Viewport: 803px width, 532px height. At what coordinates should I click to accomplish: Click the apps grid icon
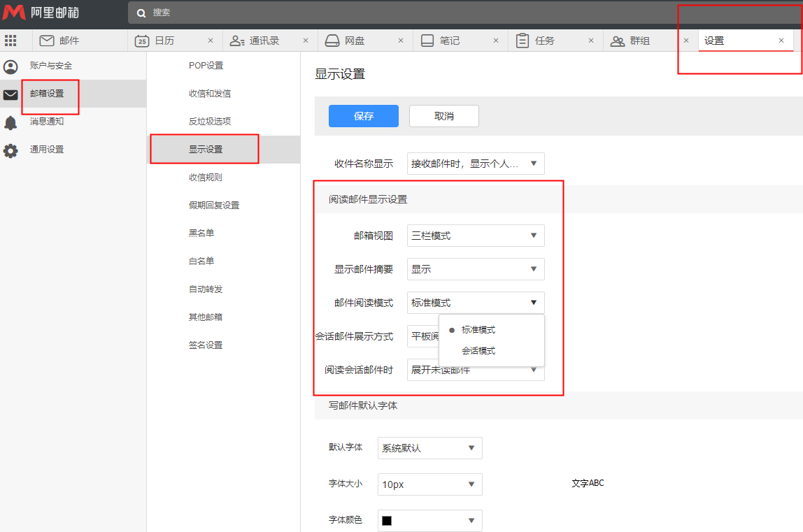pos(10,41)
